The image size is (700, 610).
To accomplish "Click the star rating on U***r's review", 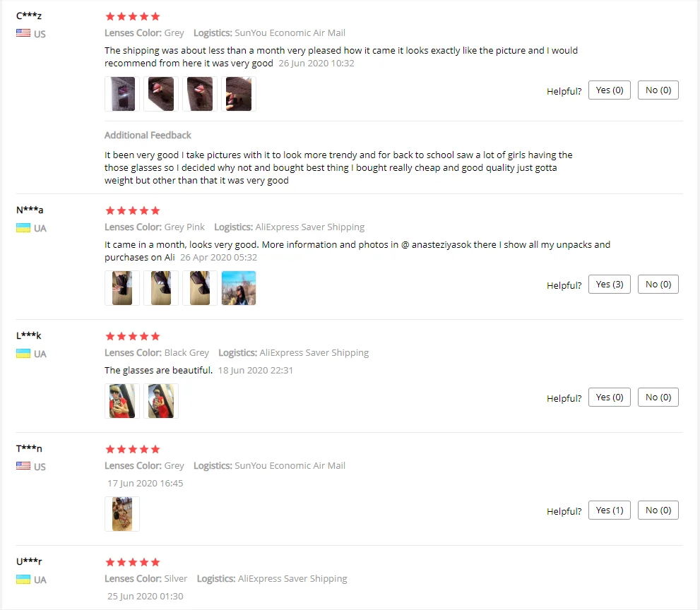I will tap(133, 562).
